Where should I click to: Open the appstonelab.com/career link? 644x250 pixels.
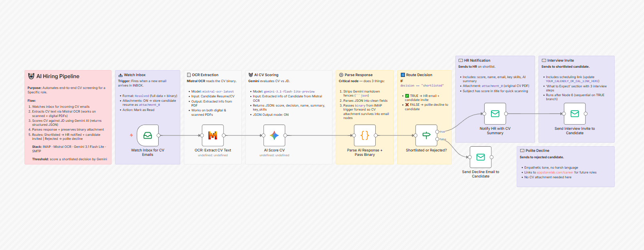coord(555,173)
